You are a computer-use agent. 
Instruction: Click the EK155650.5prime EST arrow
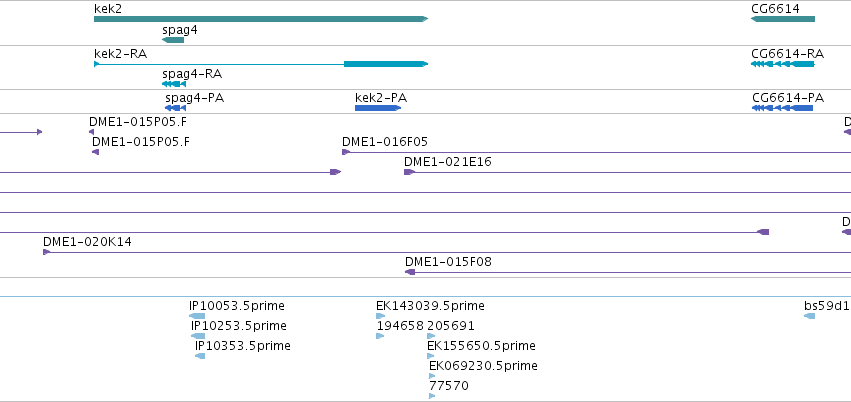click(x=431, y=356)
